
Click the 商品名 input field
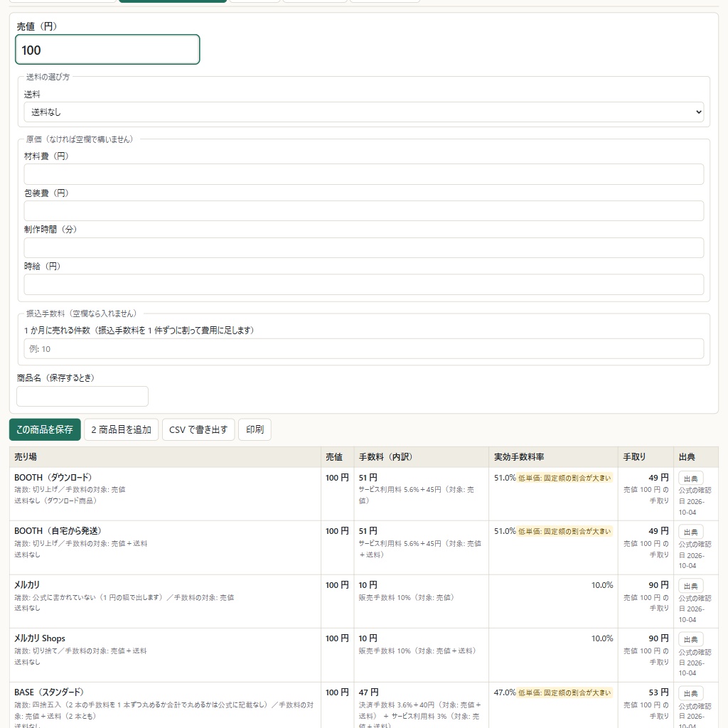(x=82, y=397)
